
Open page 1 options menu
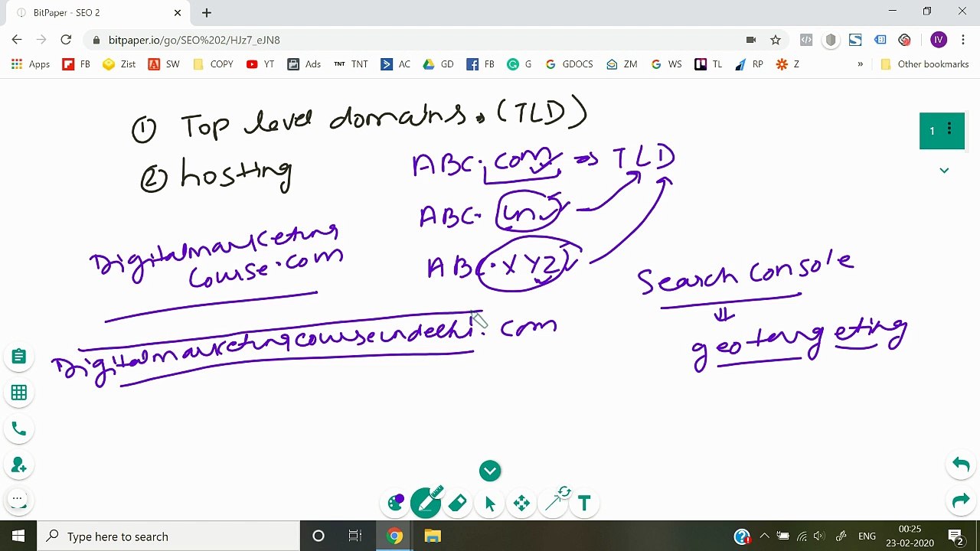[949, 130]
